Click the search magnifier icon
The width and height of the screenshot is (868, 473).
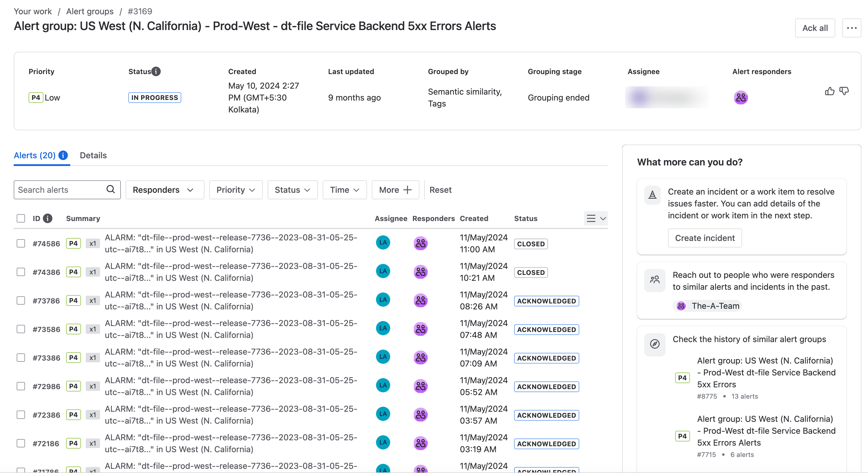click(x=110, y=189)
